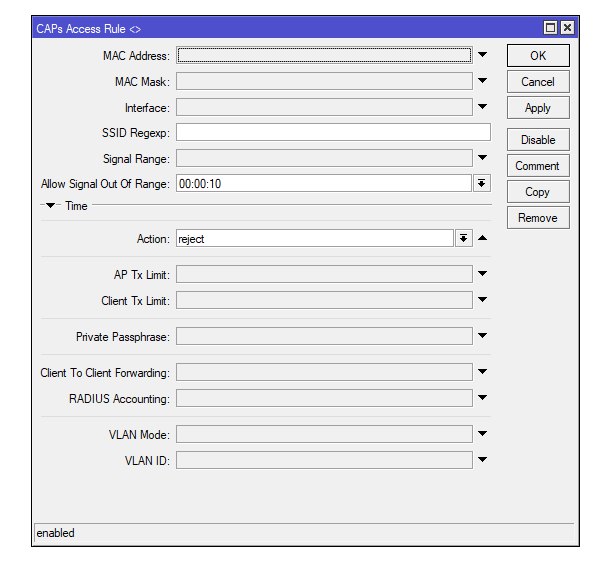Collapse the Action field with up arrow
The height and width of the screenshot is (578, 615).
(x=482, y=238)
